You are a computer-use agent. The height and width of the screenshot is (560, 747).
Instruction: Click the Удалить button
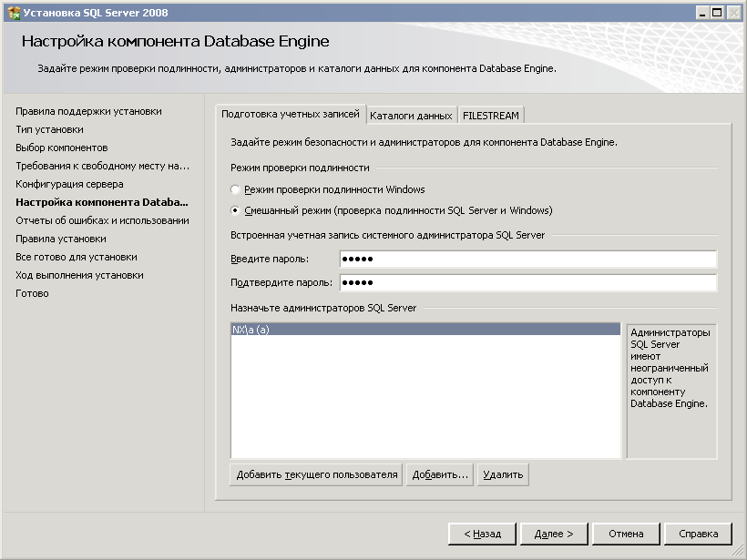coord(503,474)
